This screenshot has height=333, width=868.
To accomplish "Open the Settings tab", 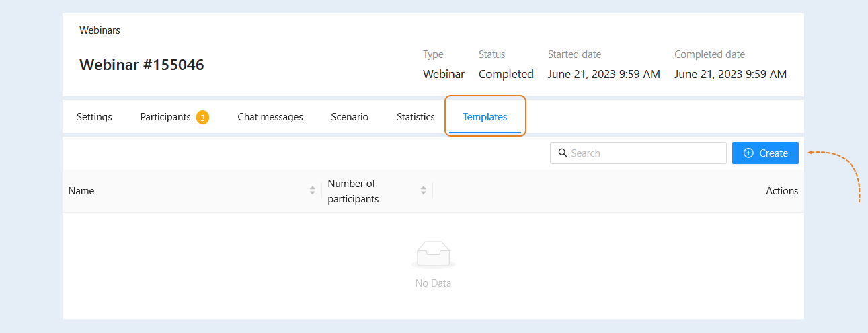I will tap(94, 117).
